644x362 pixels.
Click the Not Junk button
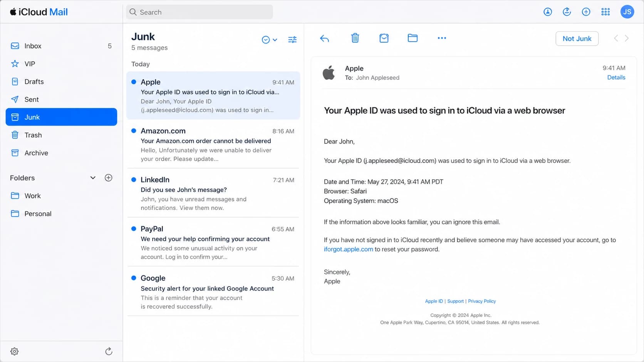click(x=577, y=38)
